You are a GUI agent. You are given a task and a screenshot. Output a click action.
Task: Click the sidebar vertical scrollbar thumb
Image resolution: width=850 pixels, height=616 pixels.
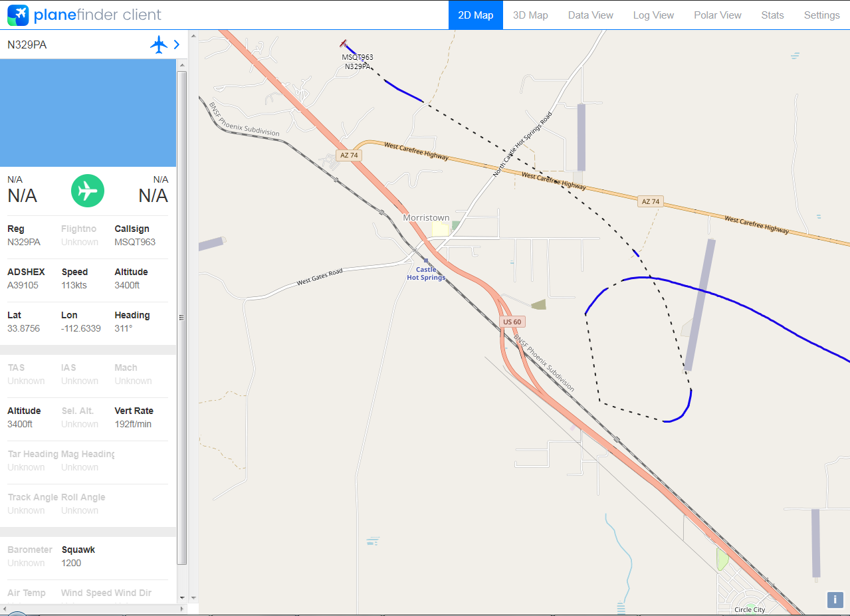pos(182,318)
